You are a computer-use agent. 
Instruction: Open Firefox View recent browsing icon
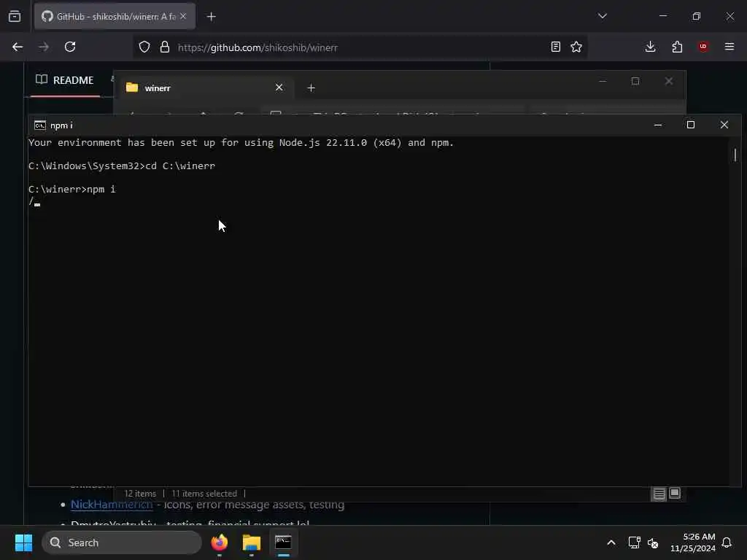[x=15, y=17]
